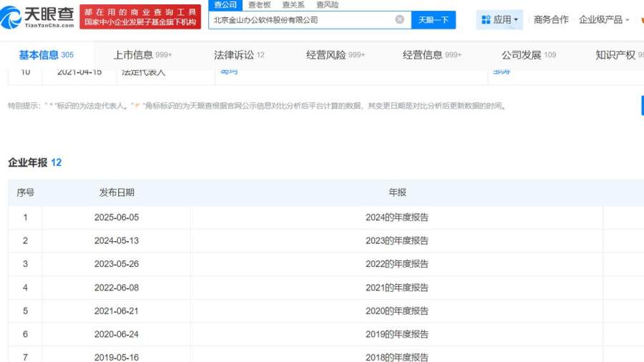Image resolution: width=644 pixels, height=362 pixels.
Task: Switch to the 查关系 search tab
Action: pyautogui.click(x=293, y=5)
